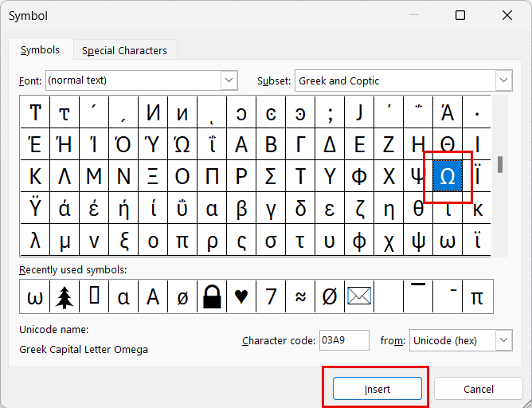Select lowercase lambda in symbol grid
The width and height of the screenshot is (532, 408).
pos(35,240)
